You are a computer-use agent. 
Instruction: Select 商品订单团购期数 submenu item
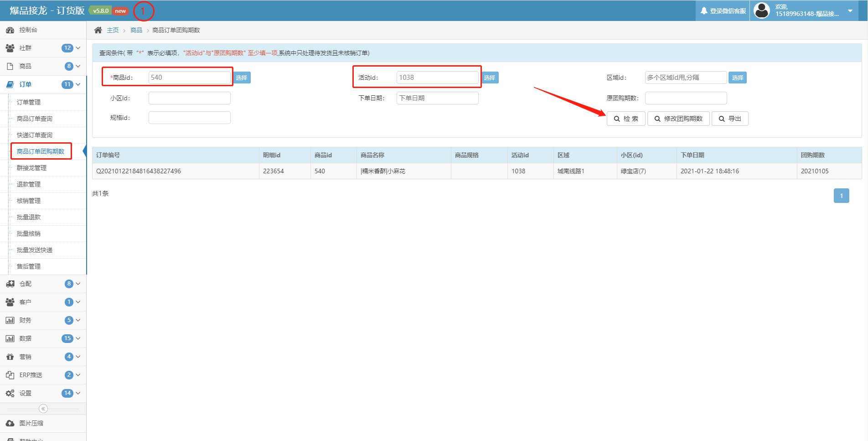coord(41,151)
